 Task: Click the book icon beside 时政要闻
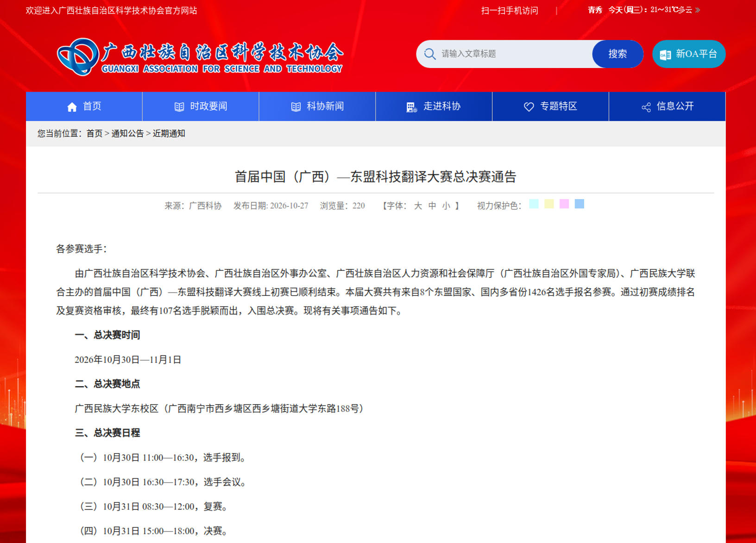pyautogui.click(x=179, y=107)
